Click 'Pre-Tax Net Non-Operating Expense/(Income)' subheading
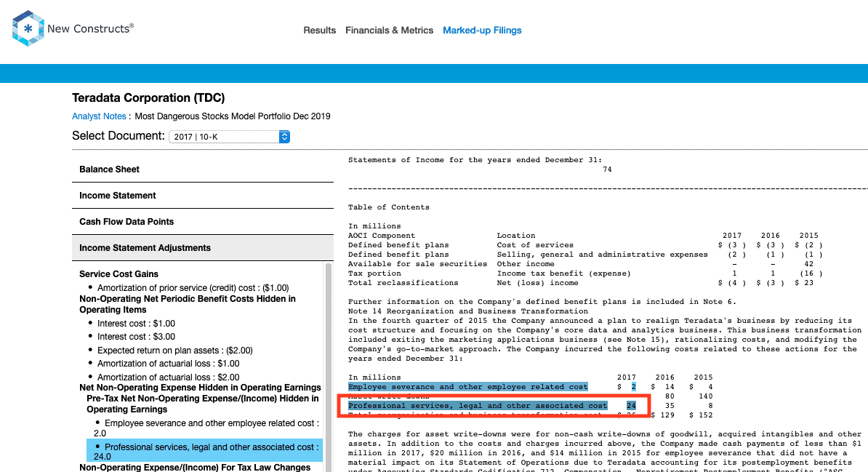The width and height of the screenshot is (868, 472). (x=203, y=404)
